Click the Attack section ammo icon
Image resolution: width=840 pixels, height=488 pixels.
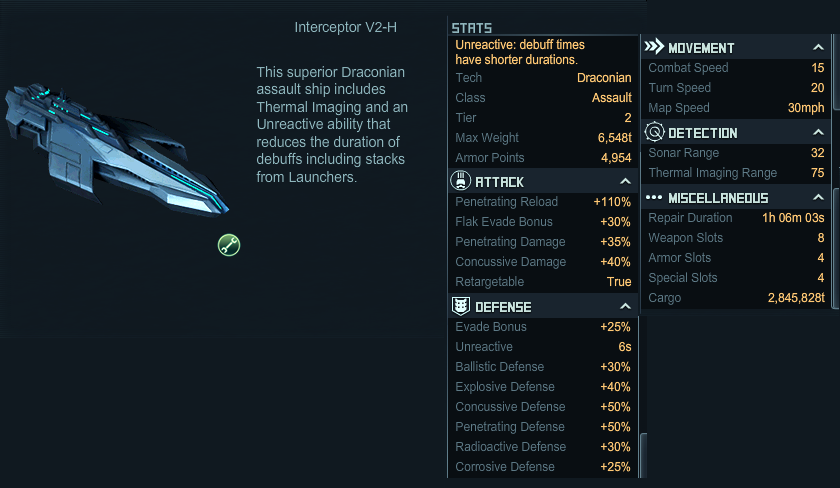coord(460,181)
